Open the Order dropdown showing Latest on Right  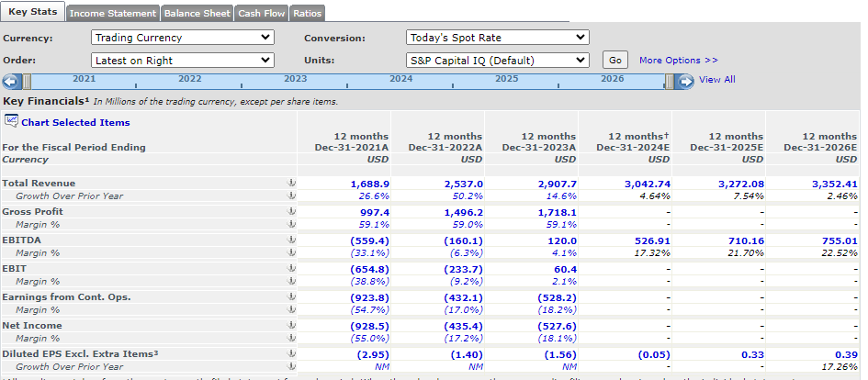coord(183,61)
